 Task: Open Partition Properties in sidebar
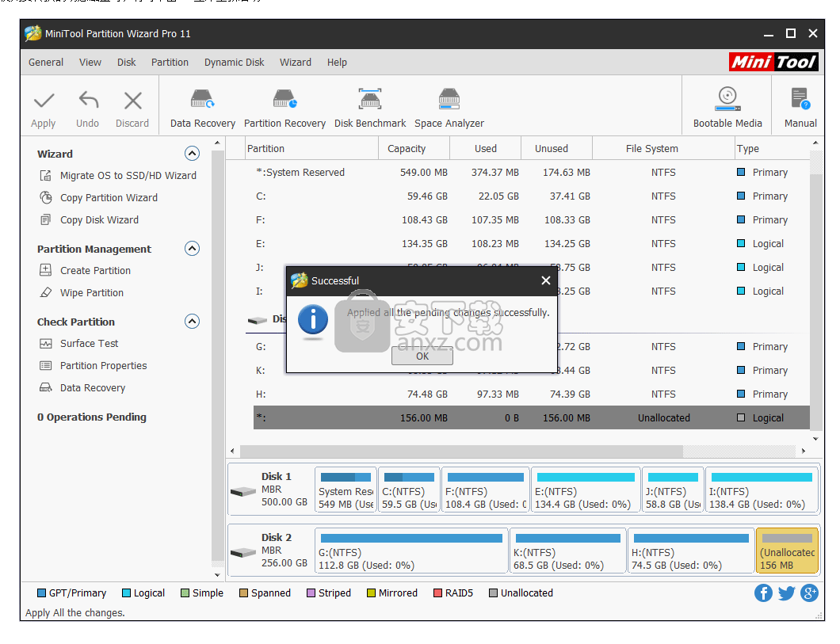click(x=94, y=366)
